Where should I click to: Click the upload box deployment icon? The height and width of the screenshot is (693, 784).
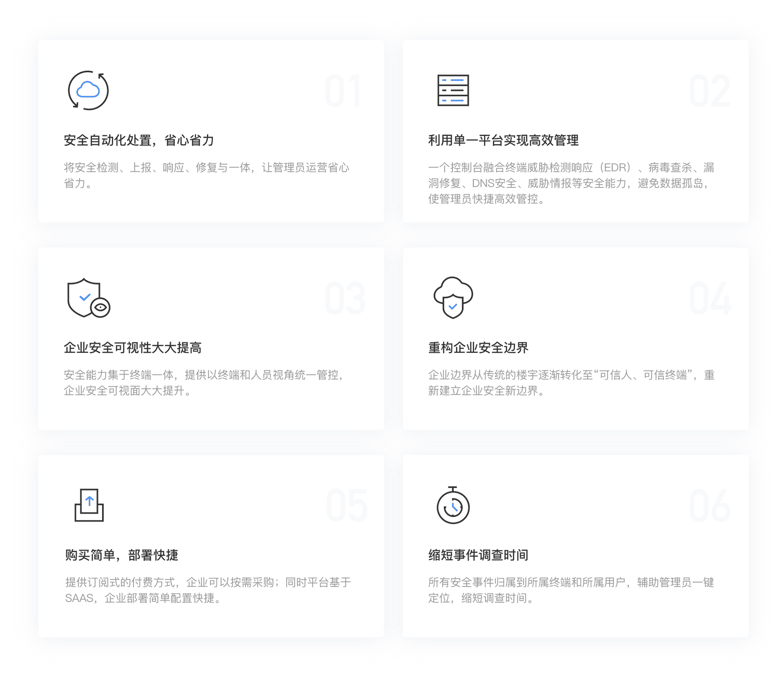coord(89,505)
